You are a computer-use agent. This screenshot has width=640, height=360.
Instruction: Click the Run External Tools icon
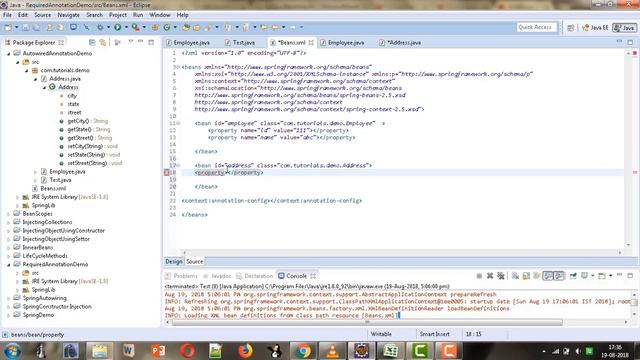136,27
